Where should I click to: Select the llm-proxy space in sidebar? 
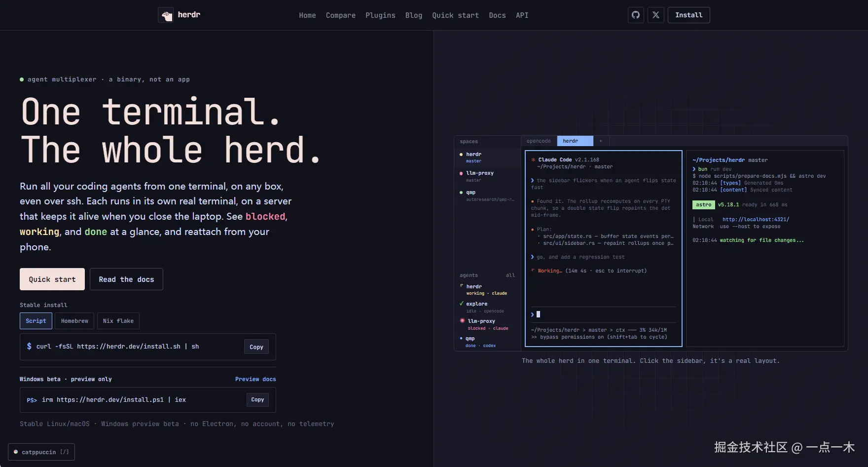coord(487,177)
